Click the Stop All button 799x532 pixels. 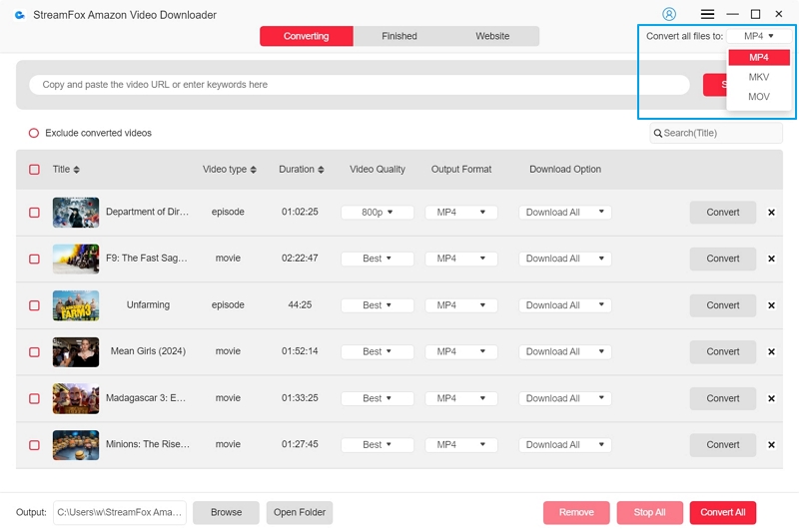[650, 513]
